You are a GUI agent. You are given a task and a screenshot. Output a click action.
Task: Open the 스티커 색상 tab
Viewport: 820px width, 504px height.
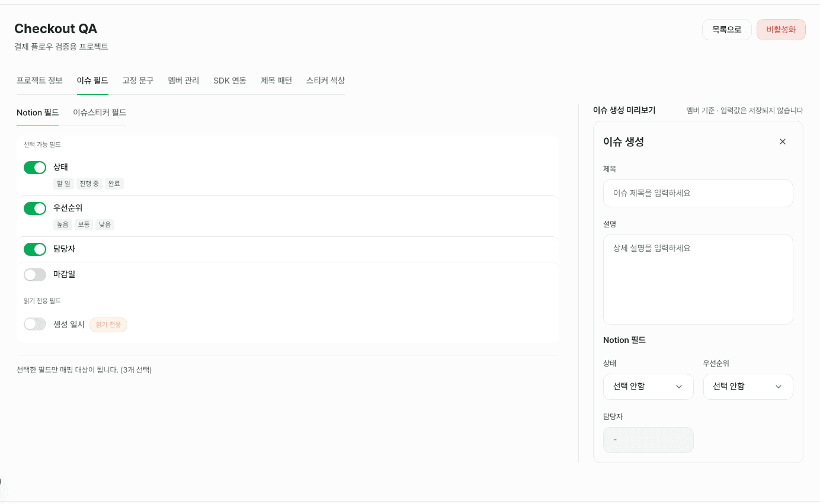pyautogui.click(x=325, y=81)
